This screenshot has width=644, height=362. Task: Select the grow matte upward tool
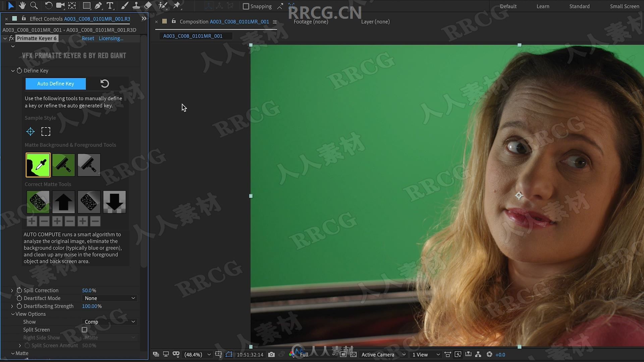pos(63,202)
